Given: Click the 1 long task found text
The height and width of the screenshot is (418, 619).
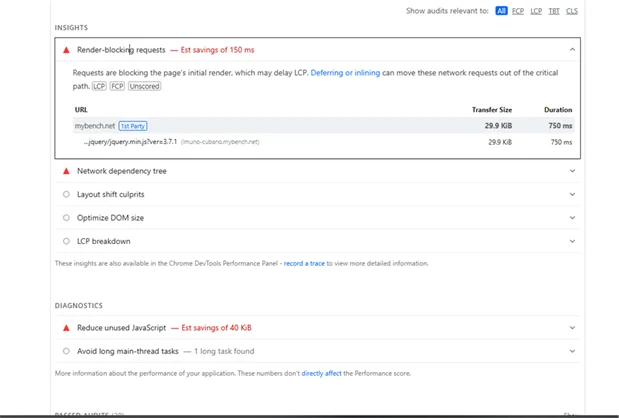Looking at the screenshot, I should [x=224, y=351].
